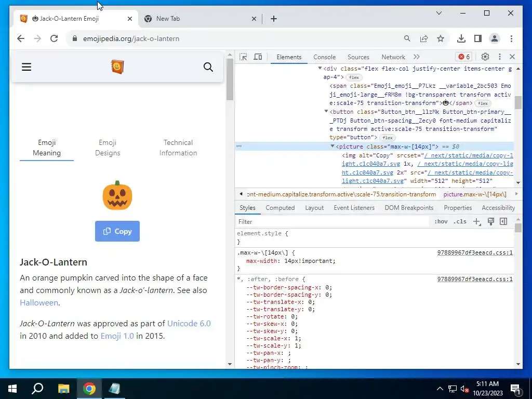Viewport: 532px width, 399px height.
Task: Click the blue Copy button
Action: (x=117, y=231)
